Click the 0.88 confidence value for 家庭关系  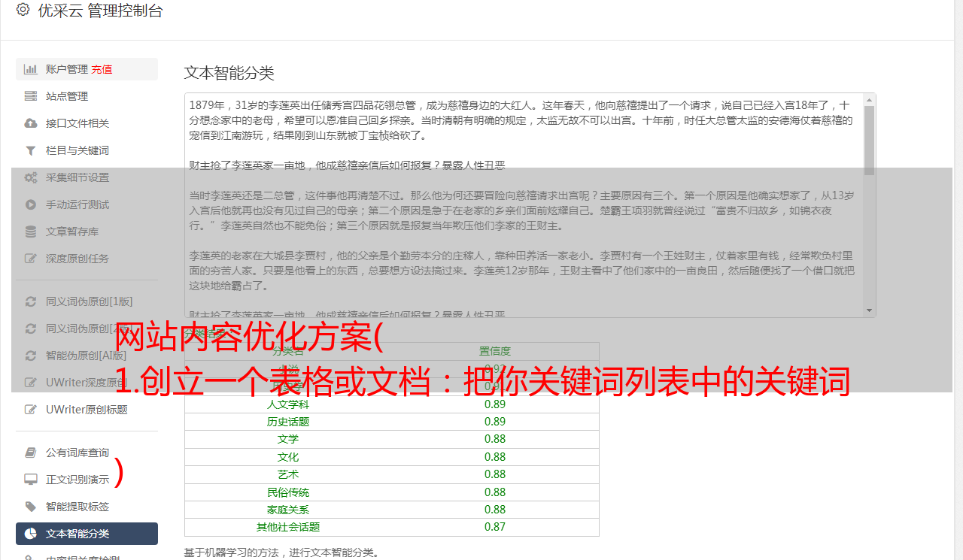click(x=495, y=510)
